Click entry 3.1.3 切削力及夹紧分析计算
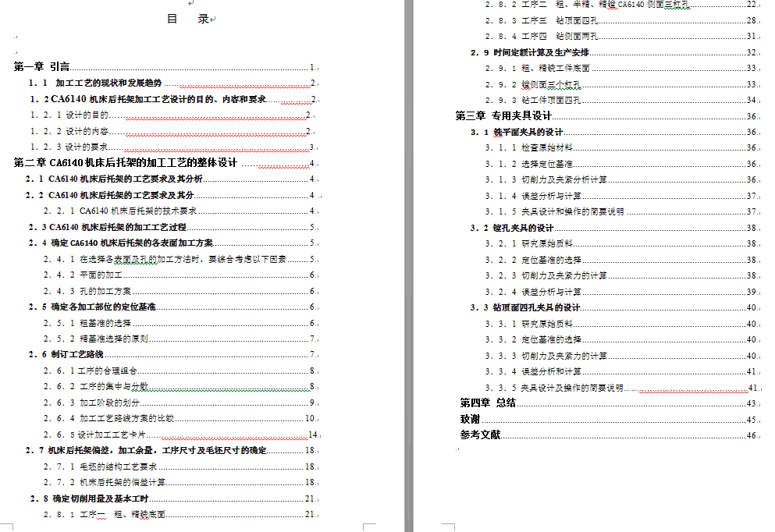This screenshot has height=532, width=775. tap(622, 179)
